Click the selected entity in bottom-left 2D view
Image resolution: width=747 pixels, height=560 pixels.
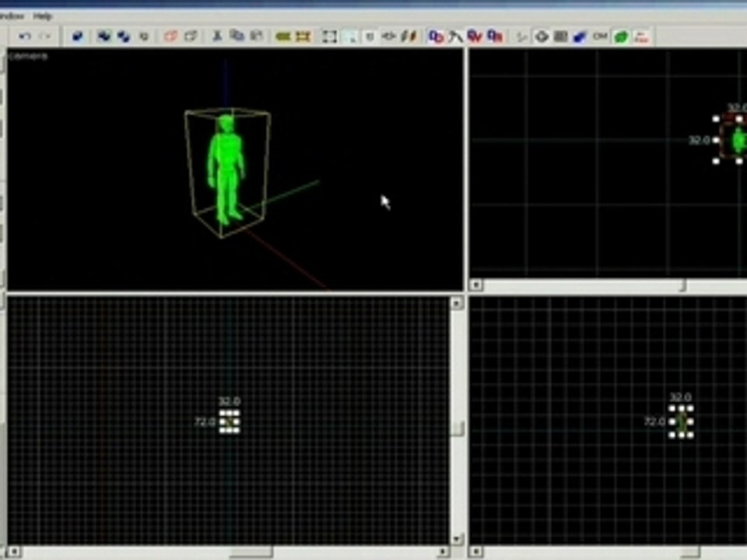[x=230, y=422]
